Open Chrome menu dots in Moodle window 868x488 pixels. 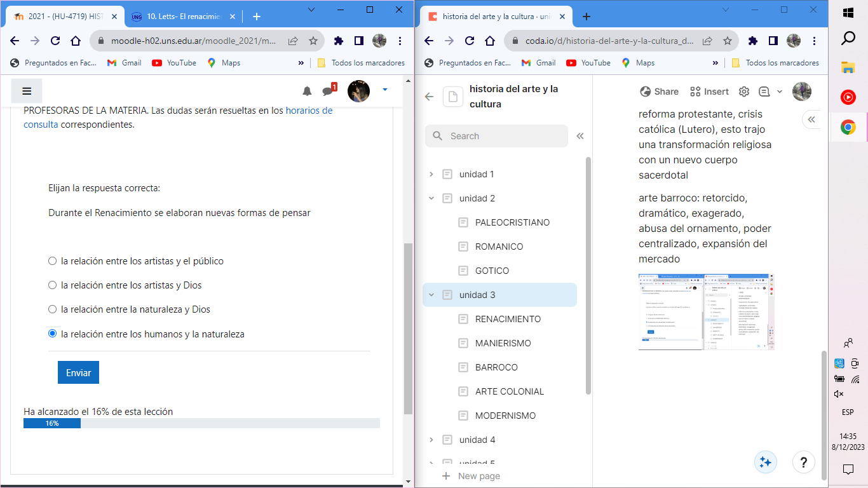[x=400, y=41]
